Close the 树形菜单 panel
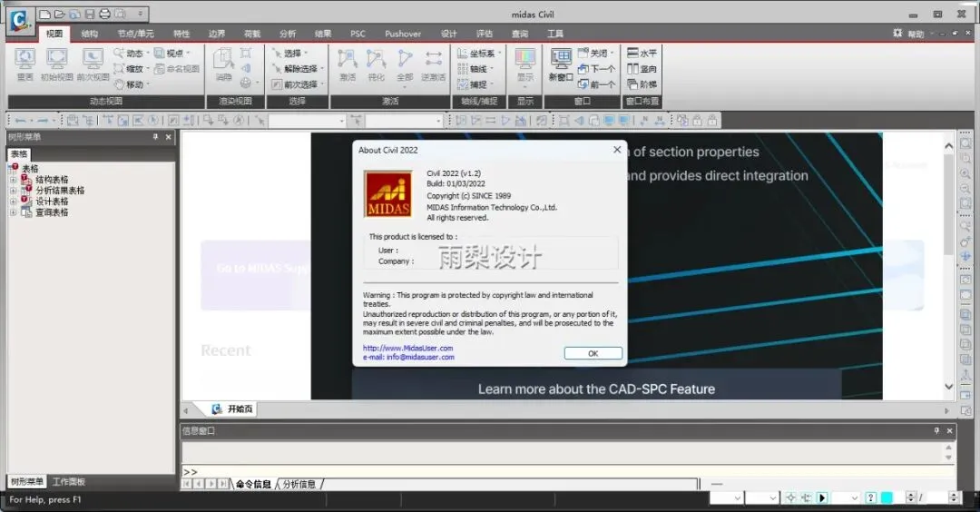 (x=168, y=137)
